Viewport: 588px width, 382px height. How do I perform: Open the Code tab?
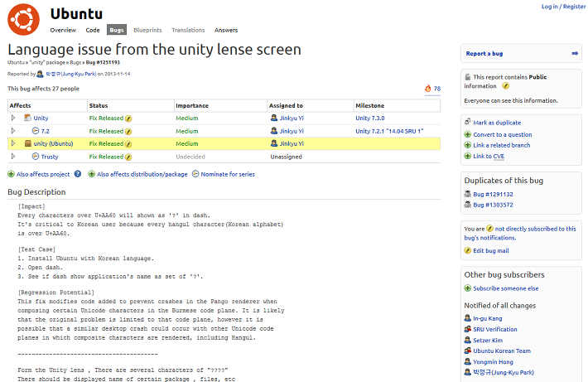pos(93,30)
